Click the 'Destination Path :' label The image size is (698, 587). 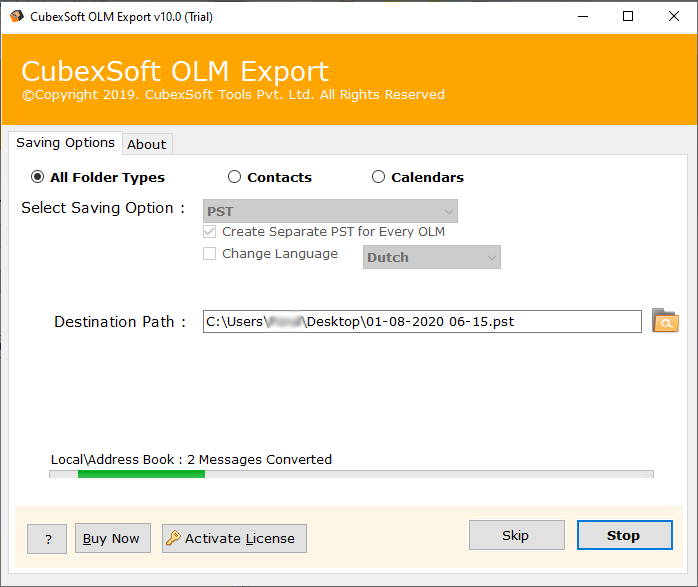(120, 321)
